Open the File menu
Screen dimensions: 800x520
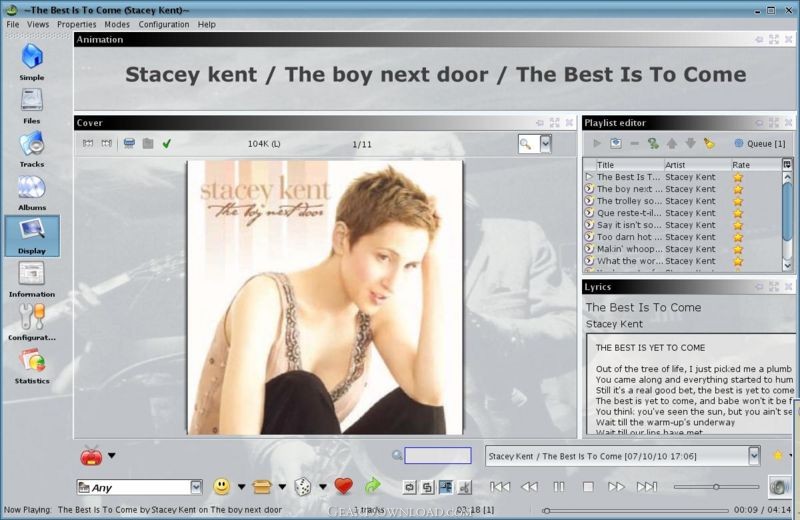tap(13, 24)
